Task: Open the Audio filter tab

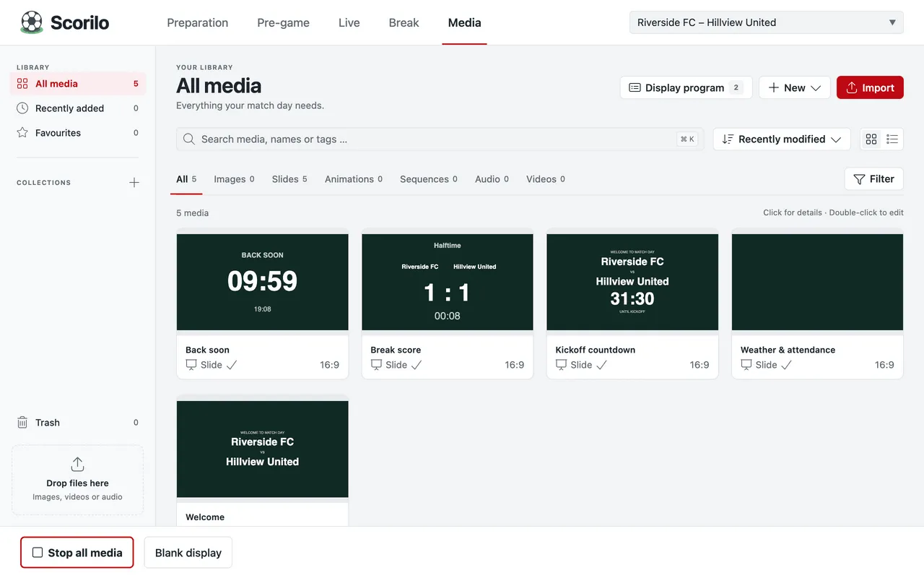Action: 492,179
